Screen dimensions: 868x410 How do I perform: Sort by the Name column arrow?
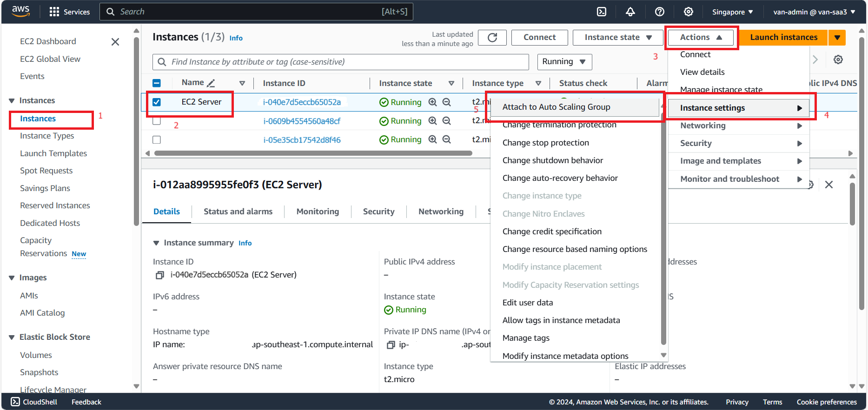click(x=242, y=83)
